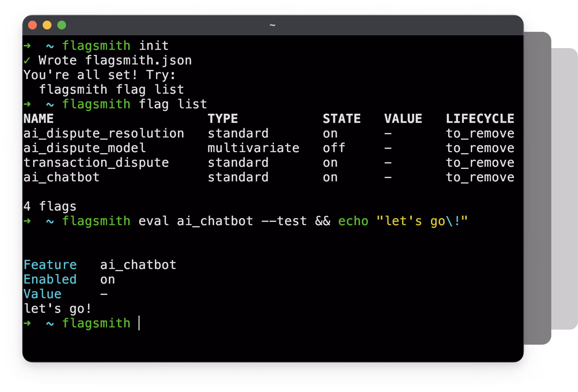Click the cyan 'Enabled' label
This screenshot has height=392, width=578.
pyautogui.click(x=50, y=280)
